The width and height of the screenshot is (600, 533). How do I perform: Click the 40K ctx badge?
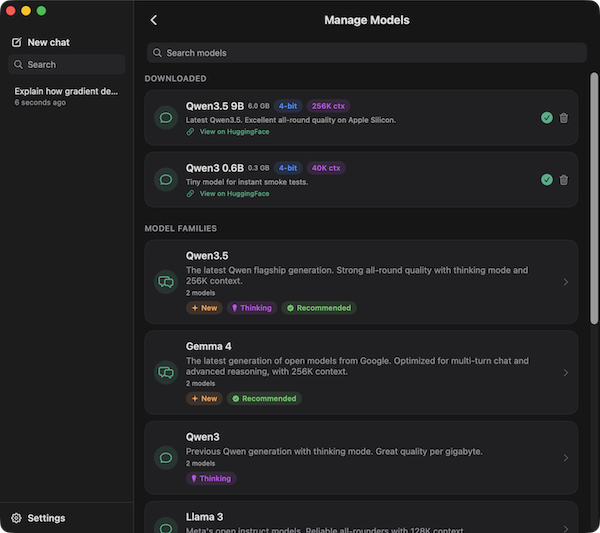pos(326,168)
